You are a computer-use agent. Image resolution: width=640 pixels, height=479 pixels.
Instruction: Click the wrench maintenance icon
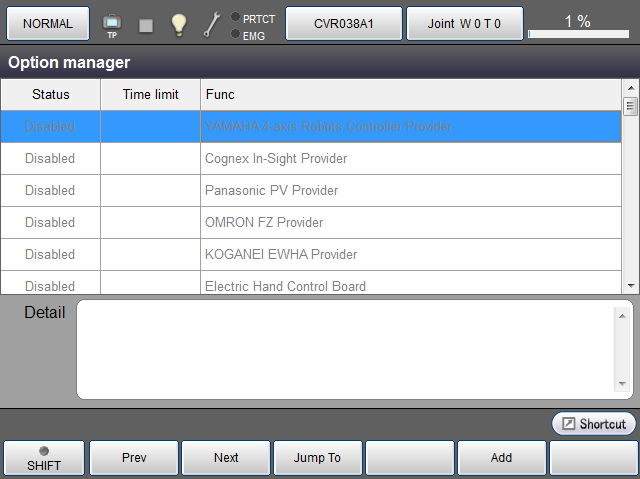coord(211,25)
